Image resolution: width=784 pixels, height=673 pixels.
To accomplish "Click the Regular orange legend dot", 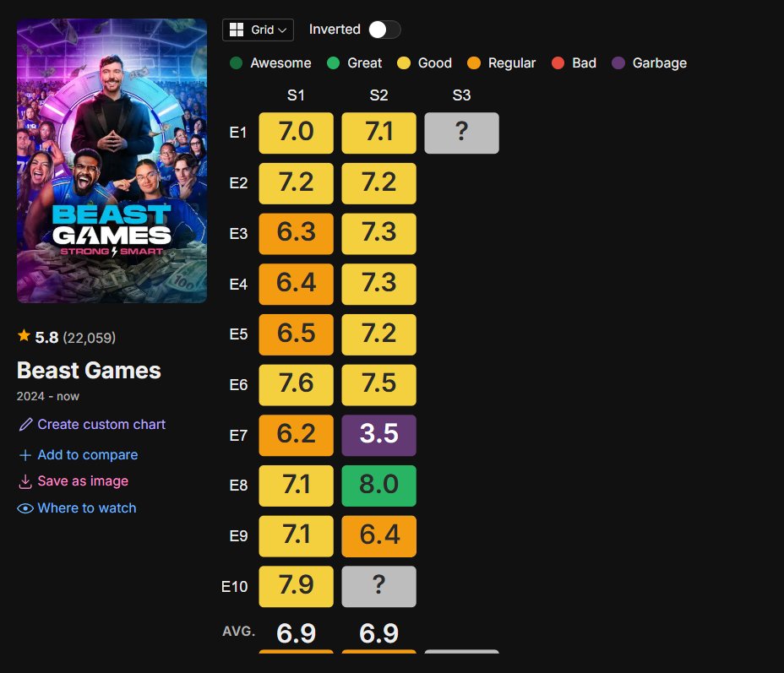I will point(473,63).
